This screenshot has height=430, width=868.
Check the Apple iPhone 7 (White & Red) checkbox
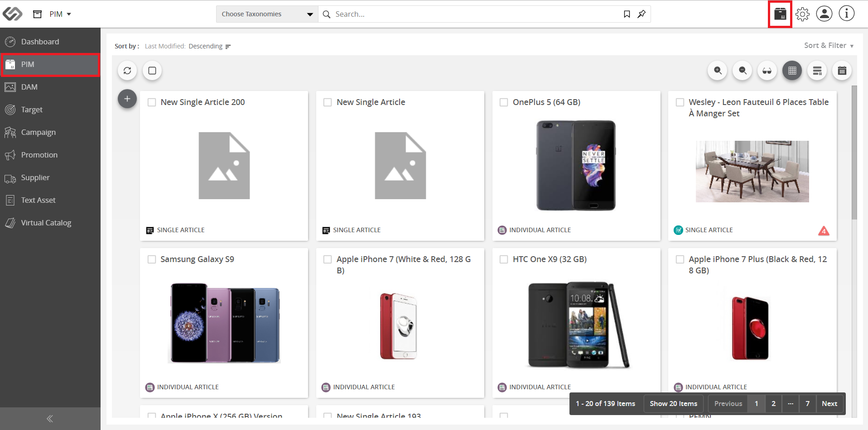click(x=328, y=259)
